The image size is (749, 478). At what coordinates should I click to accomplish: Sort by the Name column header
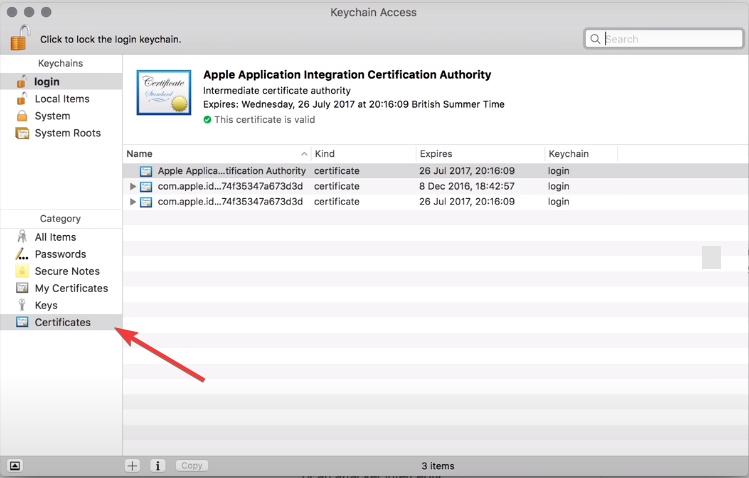pos(217,154)
